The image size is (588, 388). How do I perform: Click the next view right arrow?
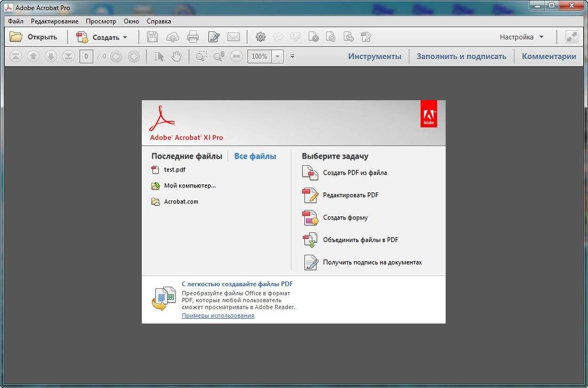click(134, 56)
